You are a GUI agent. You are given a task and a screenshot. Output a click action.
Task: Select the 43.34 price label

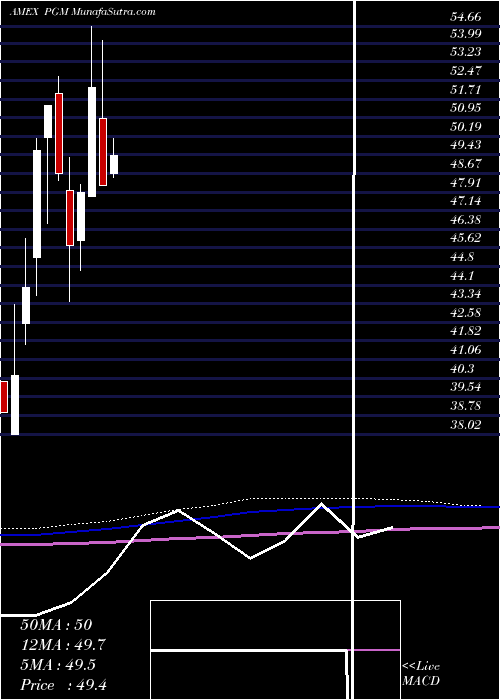click(466, 294)
